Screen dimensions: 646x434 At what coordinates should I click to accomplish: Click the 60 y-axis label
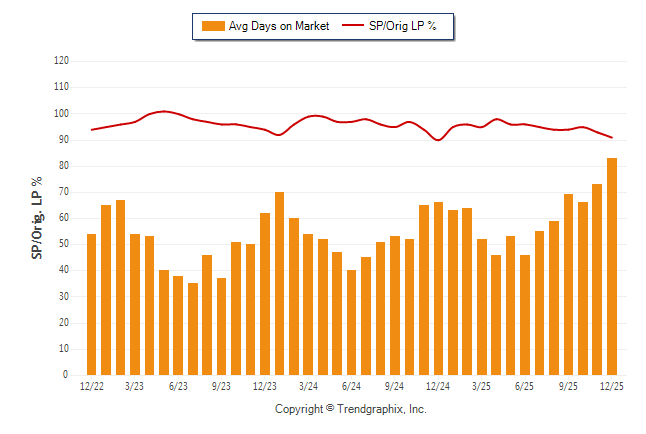coord(63,218)
